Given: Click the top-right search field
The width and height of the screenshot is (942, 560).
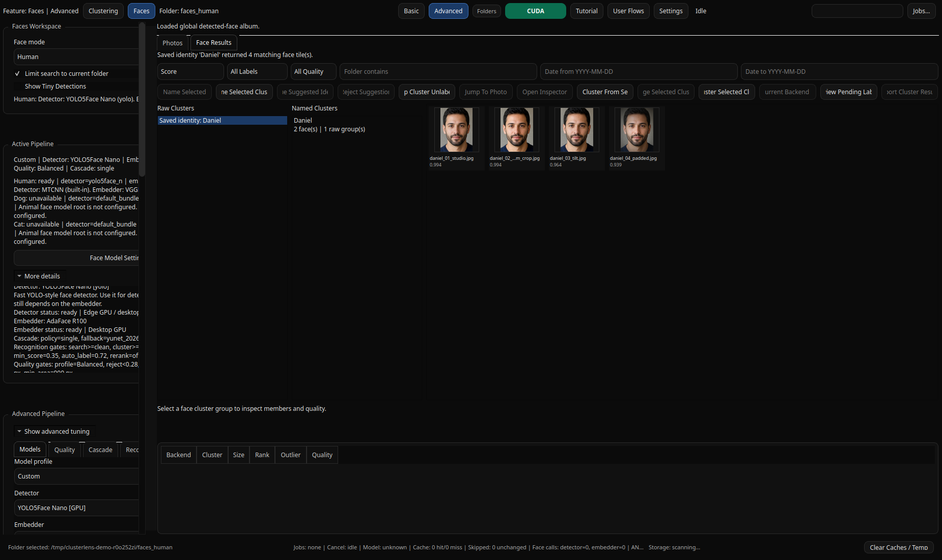Looking at the screenshot, I should [x=857, y=11].
